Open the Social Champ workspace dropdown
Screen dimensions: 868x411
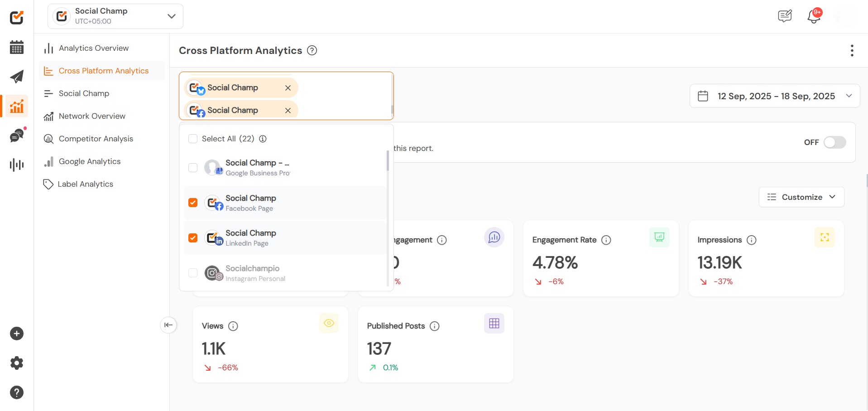tap(115, 16)
